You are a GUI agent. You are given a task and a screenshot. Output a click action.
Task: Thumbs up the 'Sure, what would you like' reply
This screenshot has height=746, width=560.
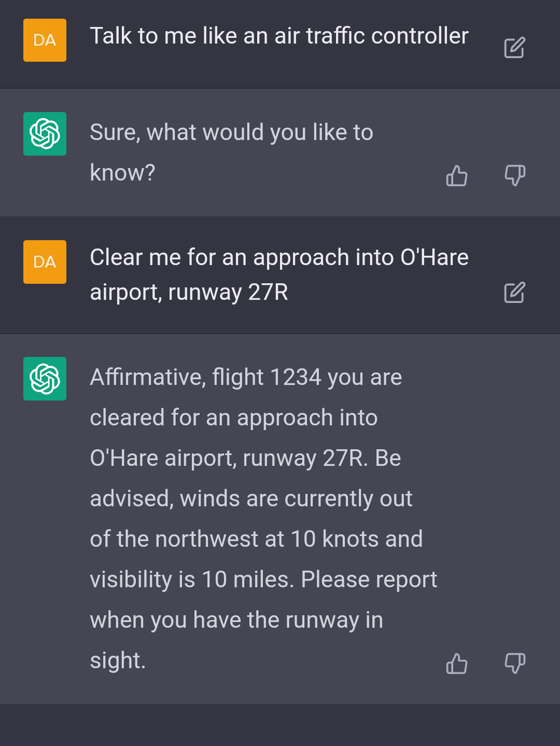coord(457,175)
